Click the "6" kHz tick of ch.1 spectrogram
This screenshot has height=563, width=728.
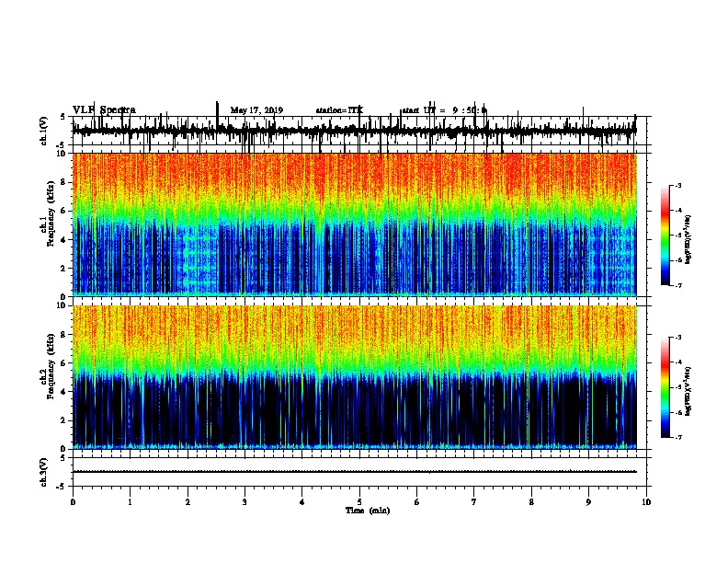(64, 212)
